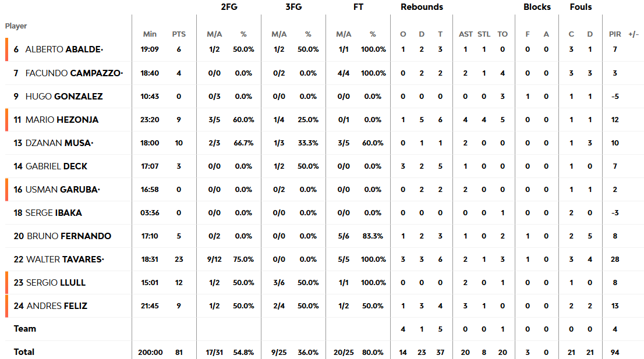
Task: Select the Rebounds group header
Action: [x=422, y=8]
